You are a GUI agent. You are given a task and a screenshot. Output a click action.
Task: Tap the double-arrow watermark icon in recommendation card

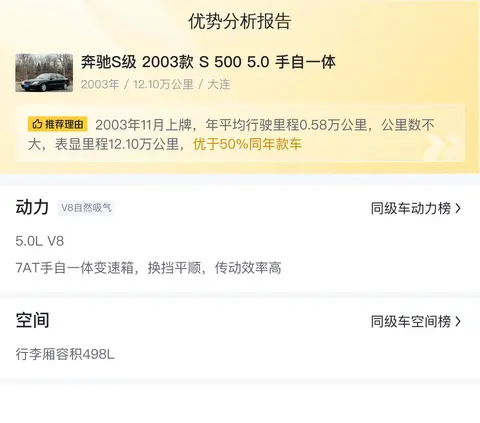443,148
